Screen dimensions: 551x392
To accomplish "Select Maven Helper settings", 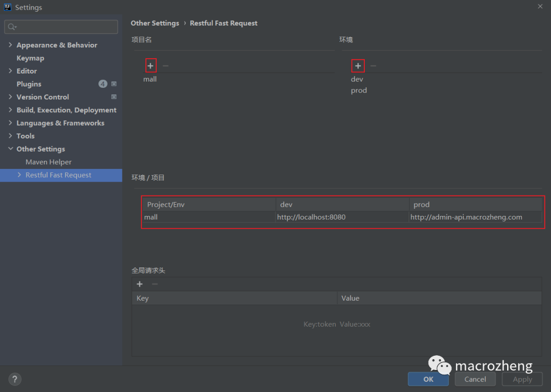I will click(48, 162).
